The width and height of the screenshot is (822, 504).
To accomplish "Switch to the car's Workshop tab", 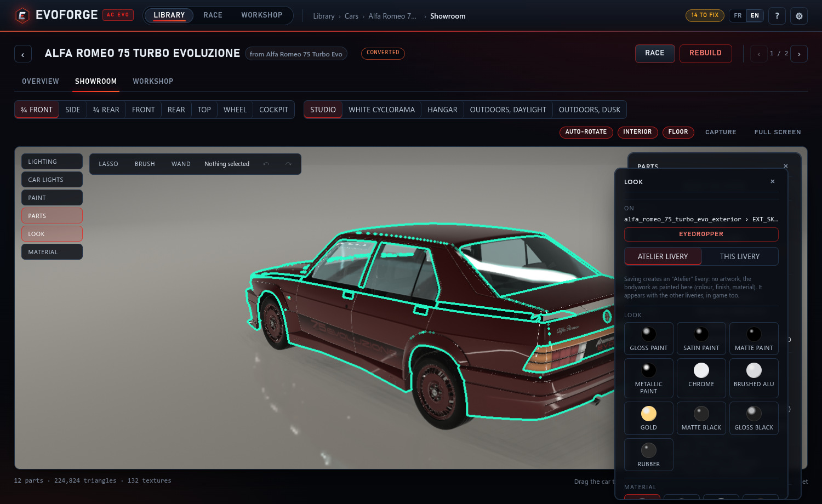I will coord(153,81).
